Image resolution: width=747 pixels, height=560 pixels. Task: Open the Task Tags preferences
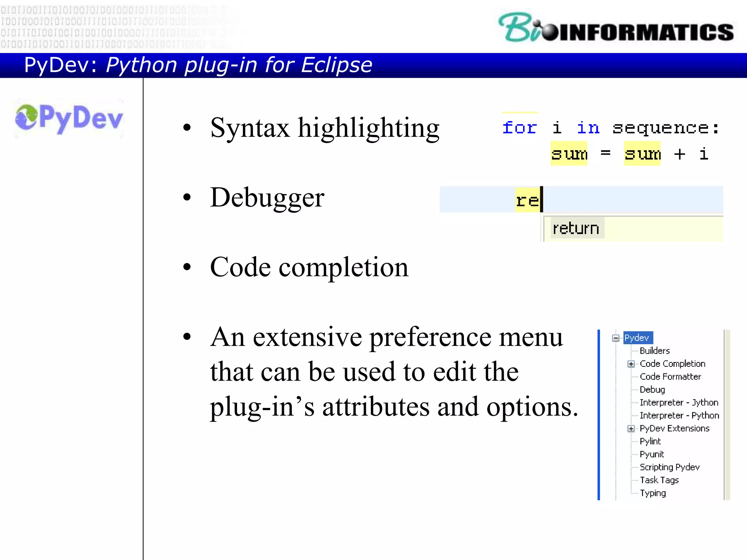point(659,480)
